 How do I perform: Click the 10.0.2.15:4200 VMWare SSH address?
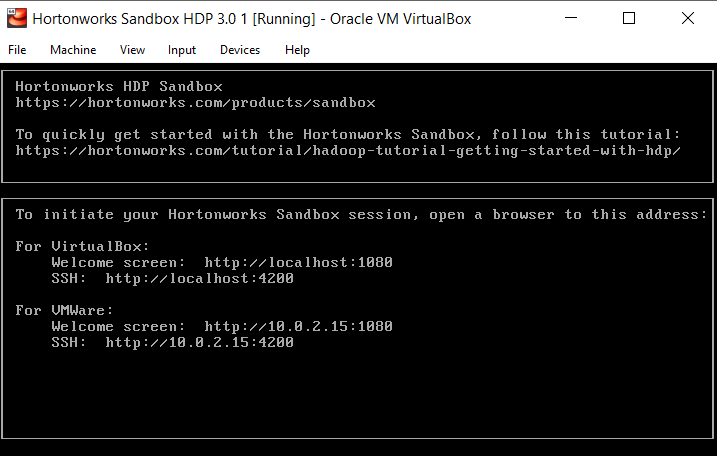(199, 343)
